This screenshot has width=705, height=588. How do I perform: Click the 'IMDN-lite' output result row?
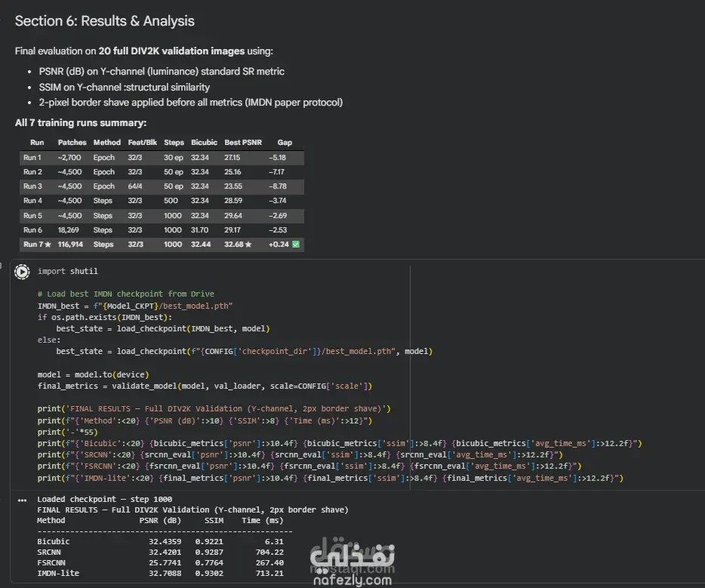161,573
